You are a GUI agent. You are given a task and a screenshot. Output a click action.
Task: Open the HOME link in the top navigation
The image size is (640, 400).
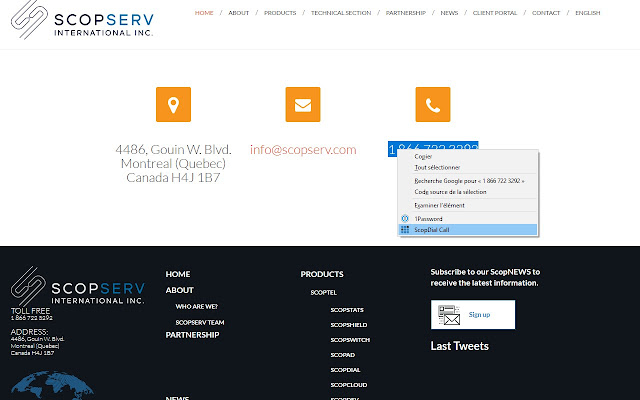[204, 13]
